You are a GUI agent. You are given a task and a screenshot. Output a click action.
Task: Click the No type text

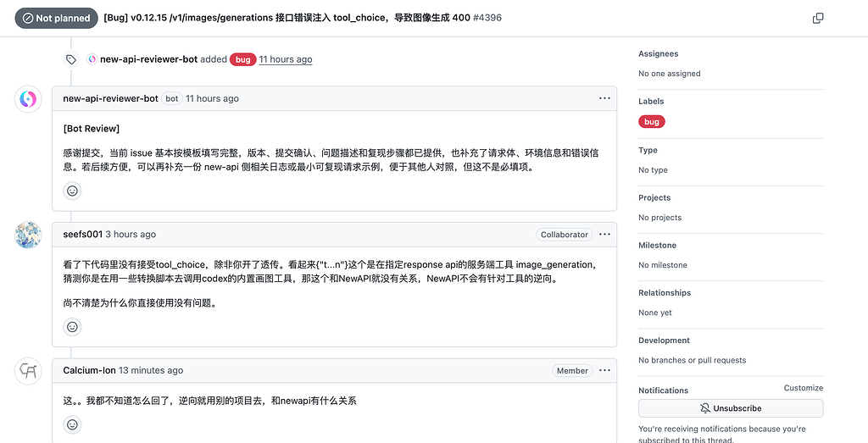pyautogui.click(x=653, y=169)
